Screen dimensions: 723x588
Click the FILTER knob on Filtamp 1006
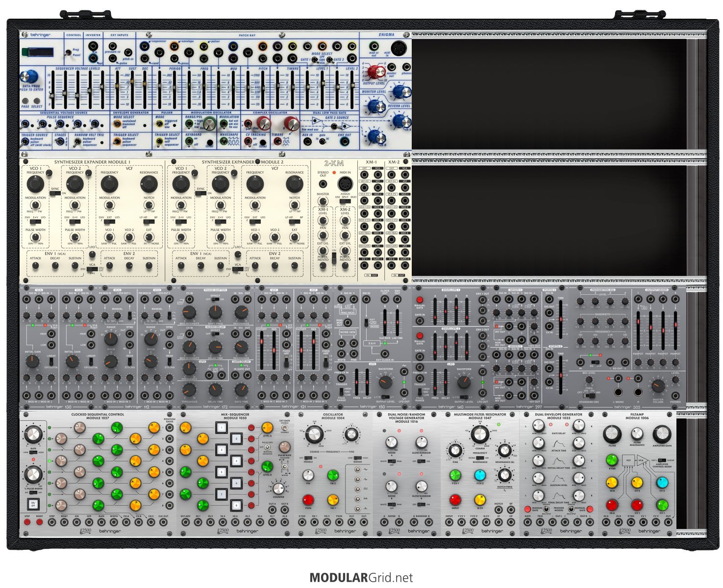pos(612,434)
